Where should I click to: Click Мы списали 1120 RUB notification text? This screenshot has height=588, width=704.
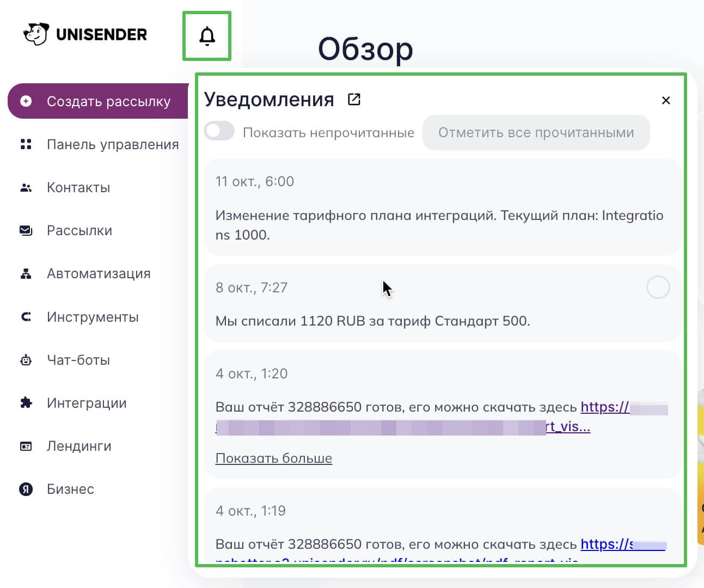click(x=373, y=321)
